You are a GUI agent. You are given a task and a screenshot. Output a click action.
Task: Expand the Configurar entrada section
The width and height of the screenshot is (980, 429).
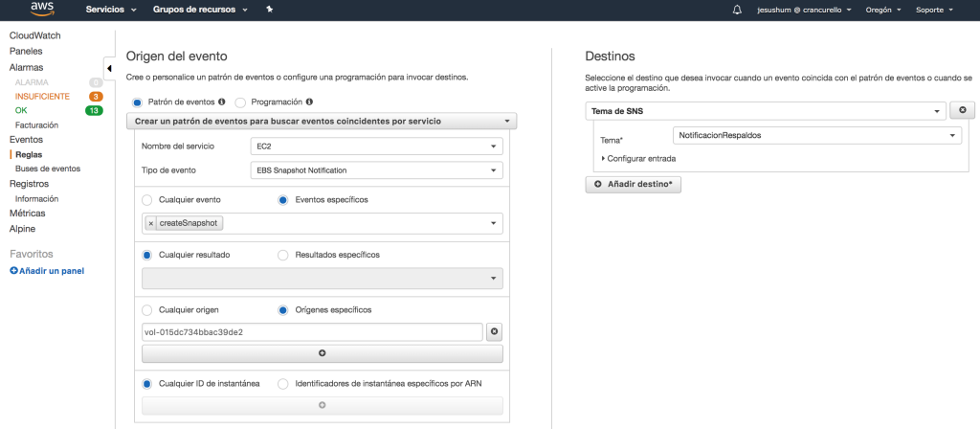click(x=640, y=158)
